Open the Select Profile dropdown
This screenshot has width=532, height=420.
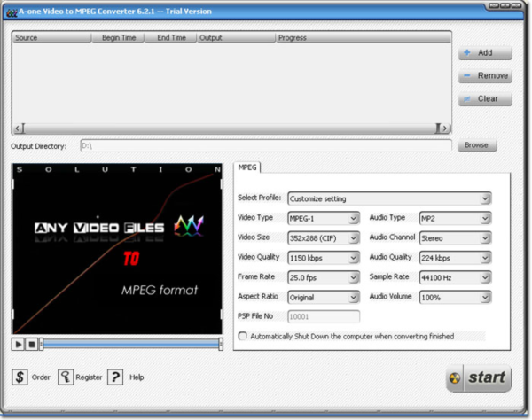coord(389,198)
